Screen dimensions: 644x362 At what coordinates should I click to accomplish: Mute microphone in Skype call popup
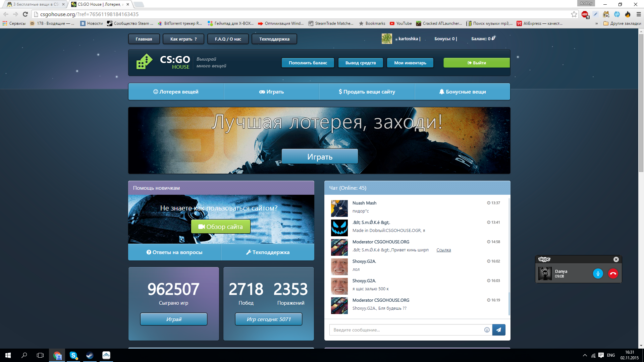598,274
